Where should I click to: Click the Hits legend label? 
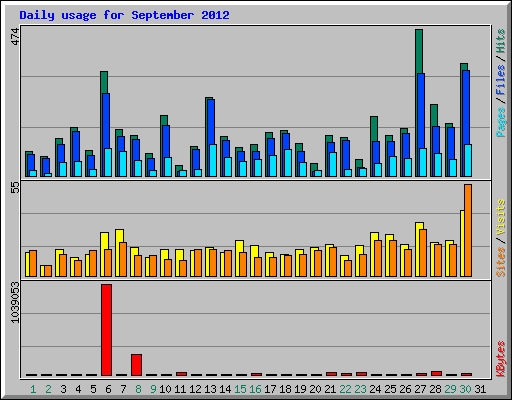501,41
